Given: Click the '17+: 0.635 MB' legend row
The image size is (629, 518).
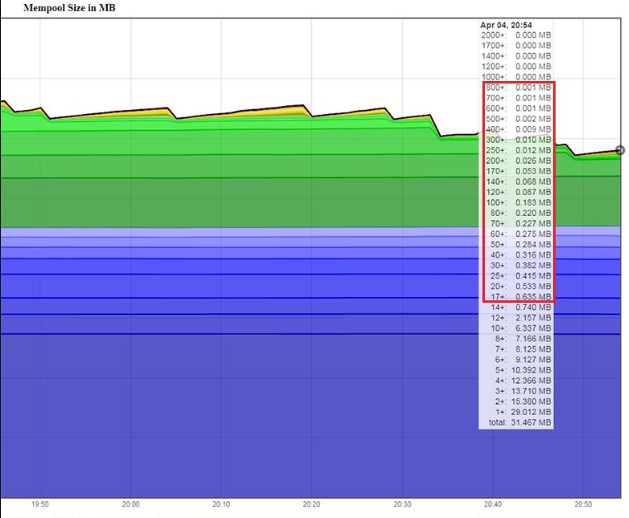Looking at the screenshot, I should 515,296.
